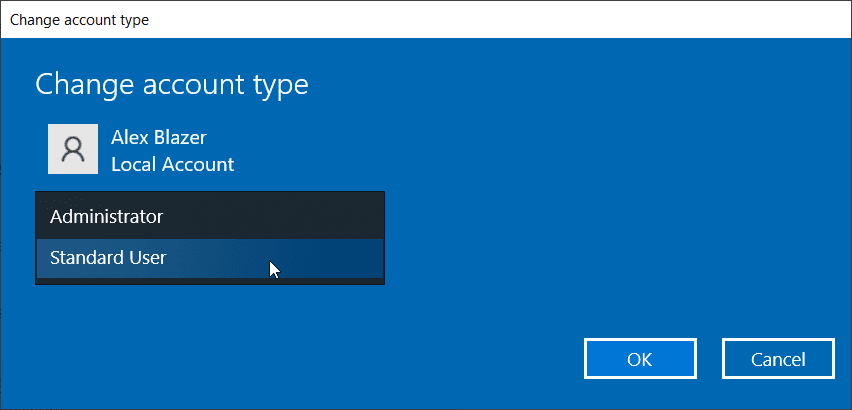Viewport: 852px width, 410px height.
Task: Click the user avatar icon
Action: pyautogui.click(x=72, y=150)
